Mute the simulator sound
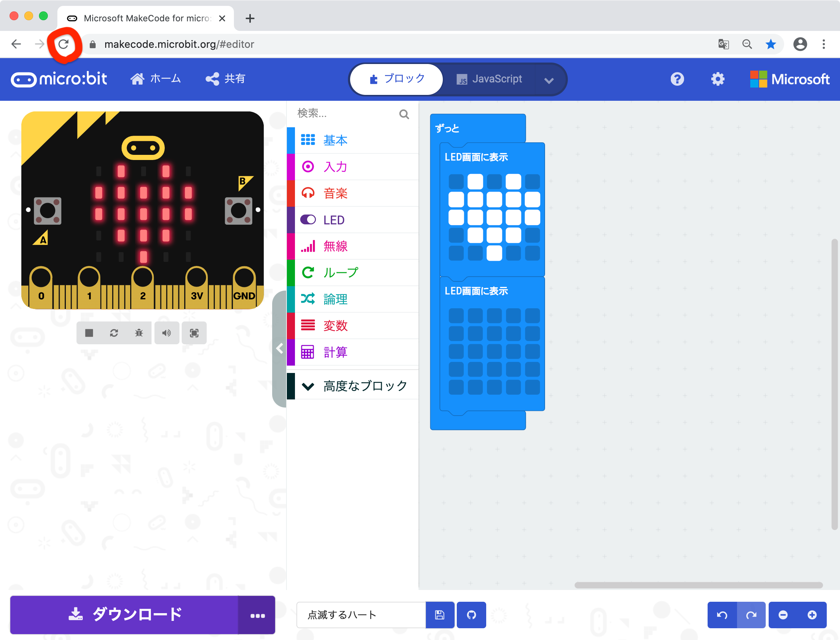840x640 pixels. tap(167, 333)
